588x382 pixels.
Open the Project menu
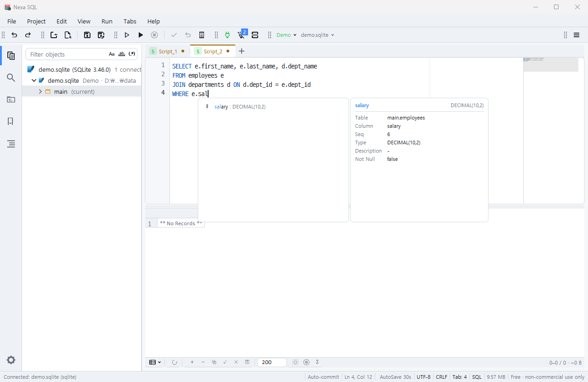pyautogui.click(x=36, y=21)
